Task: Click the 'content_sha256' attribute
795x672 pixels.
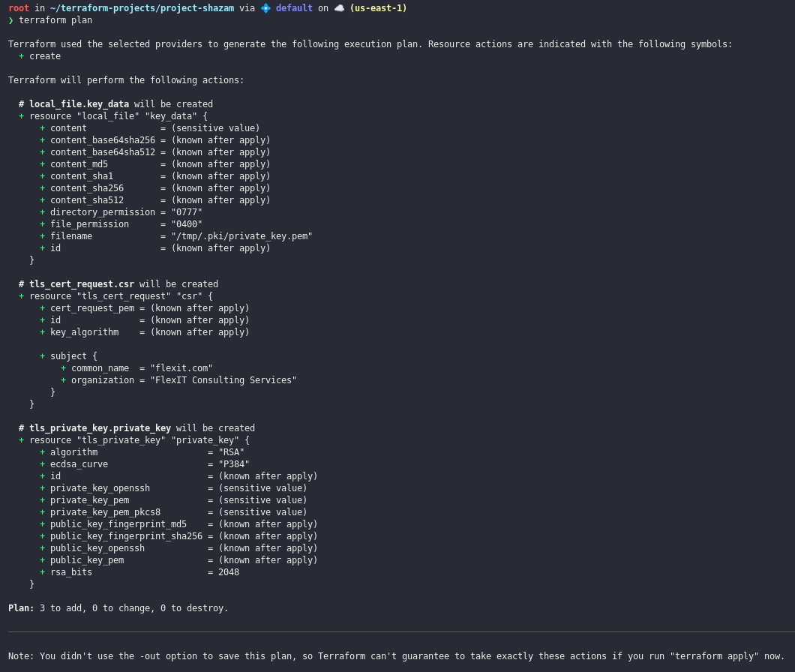Action: (x=87, y=188)
